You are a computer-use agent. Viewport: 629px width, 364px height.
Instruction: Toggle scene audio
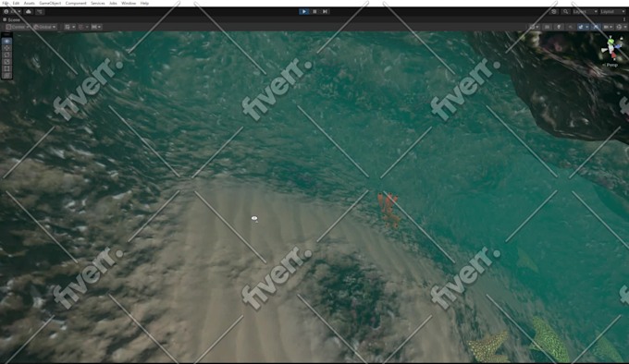point(570,27)
